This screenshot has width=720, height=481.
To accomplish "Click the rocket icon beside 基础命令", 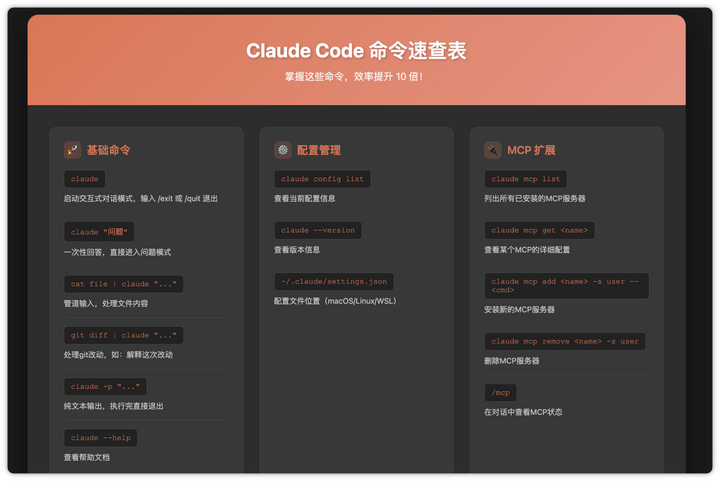I will coord(72,150).
